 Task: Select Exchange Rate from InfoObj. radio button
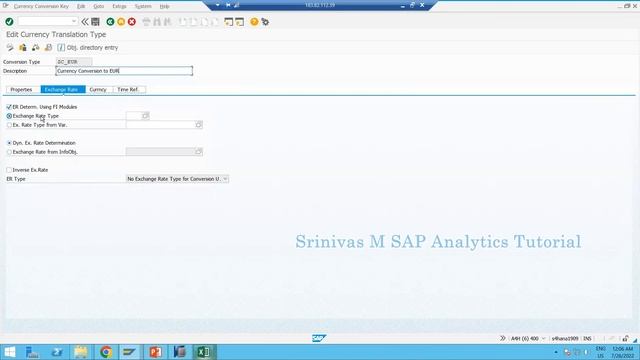[9, 152]
